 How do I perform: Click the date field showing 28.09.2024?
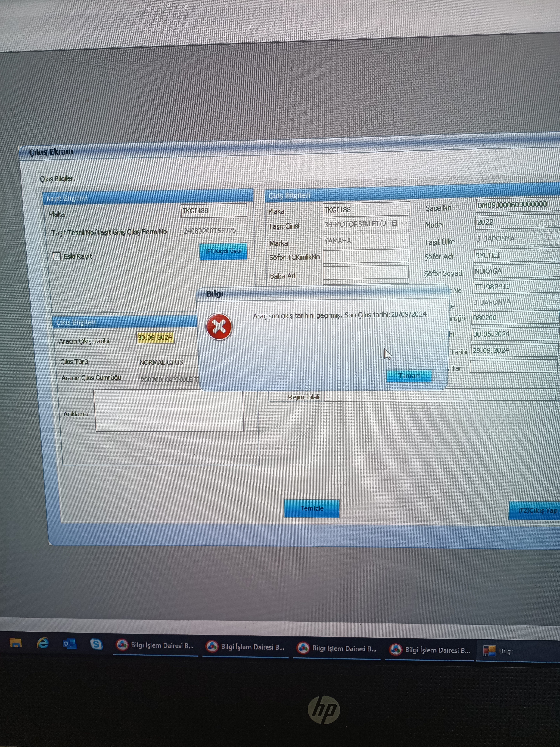coord(515,351)
